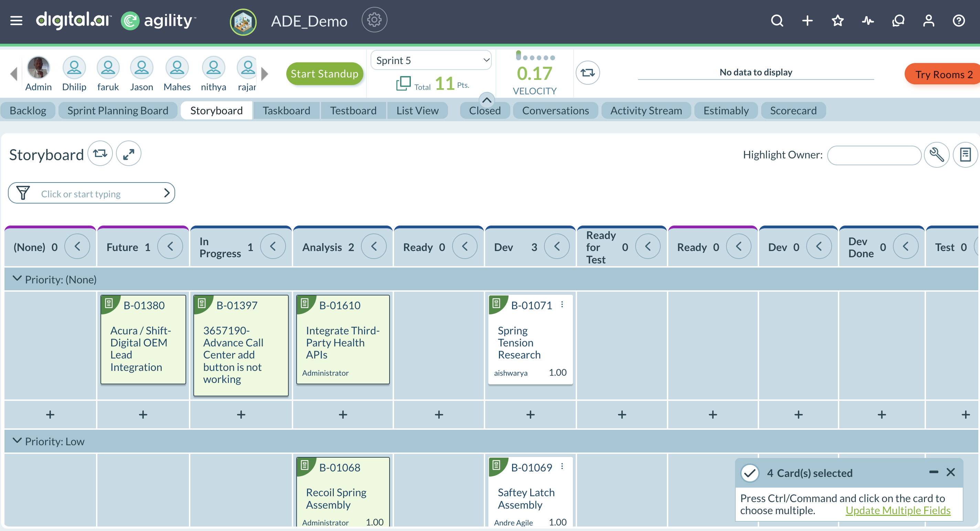Screen dimensions: 980x531
Task: Open the Storyboard wrench settings
Action: (x=937, y=155)
